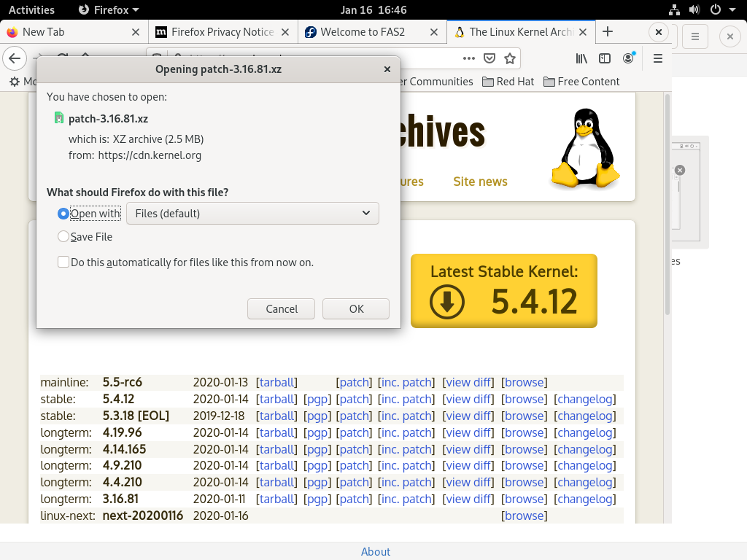
Task: Click the page vertical scrollbar
Action: (667, 205)
